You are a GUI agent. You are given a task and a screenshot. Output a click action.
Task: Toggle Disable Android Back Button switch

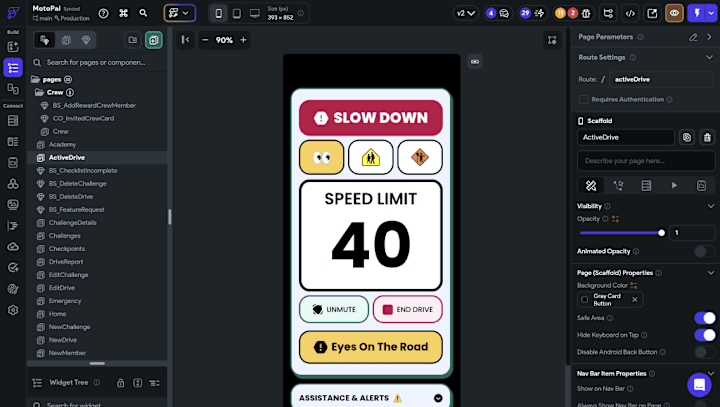pos(704,352)
